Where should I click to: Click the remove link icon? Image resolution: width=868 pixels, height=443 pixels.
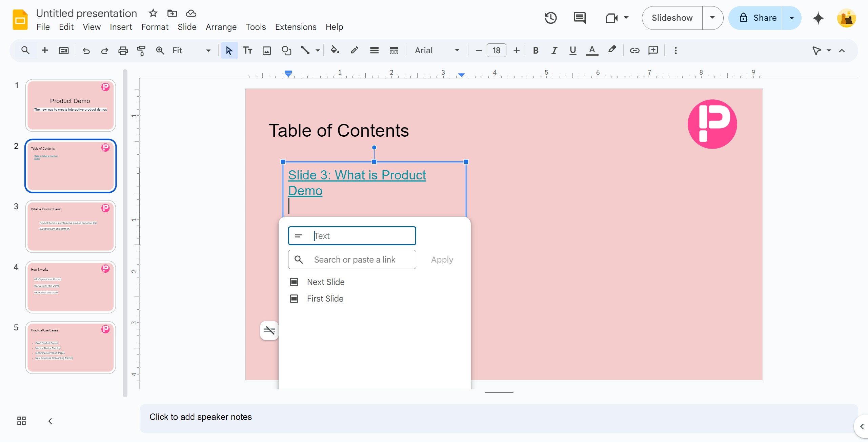pyautogui.click(x=269, y=330)
